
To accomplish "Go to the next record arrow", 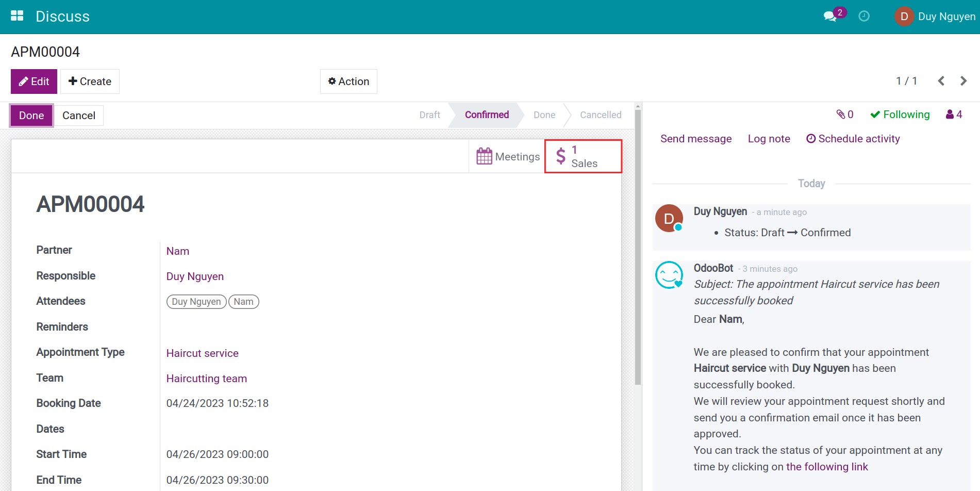I will click(x=963, y=81).
